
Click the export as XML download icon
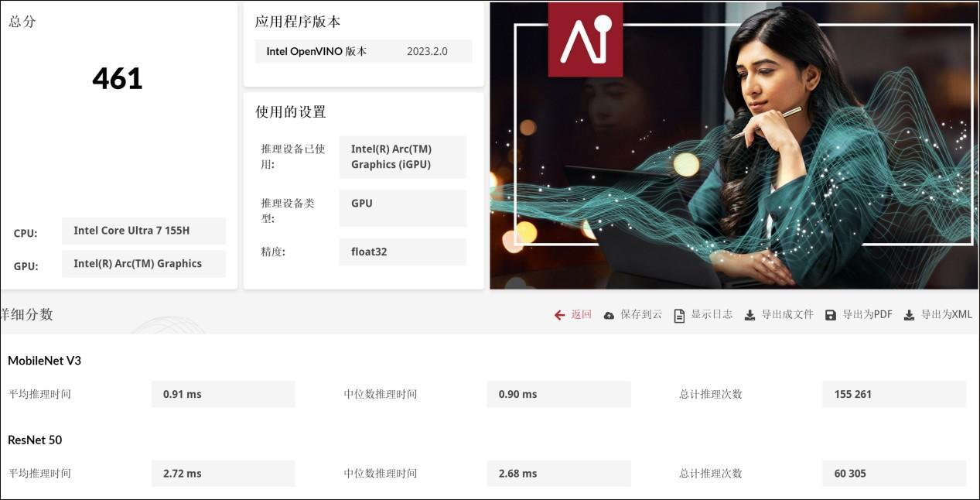909,315
